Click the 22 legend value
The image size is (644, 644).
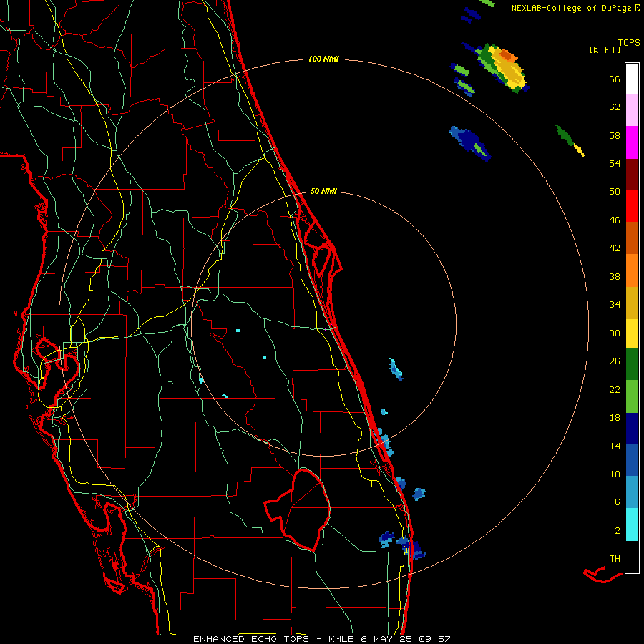(x=615, y=389)
